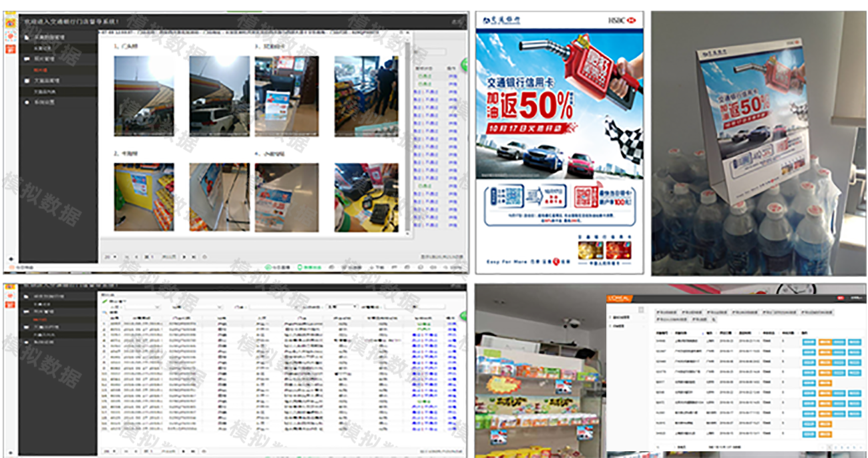The image size is (868, 458).
Task: Select 系统设置 in photo review window sidebar
Action: 43,102
